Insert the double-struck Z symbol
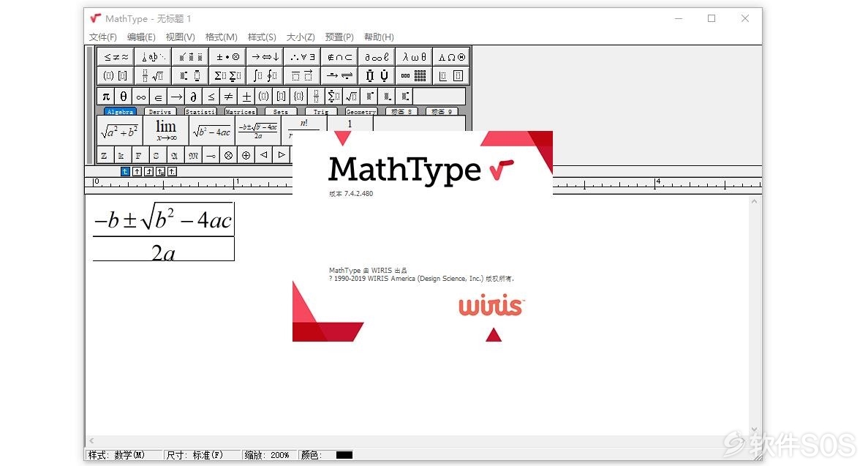The height and width of the screenshot is (466, 868). (104, 155)
